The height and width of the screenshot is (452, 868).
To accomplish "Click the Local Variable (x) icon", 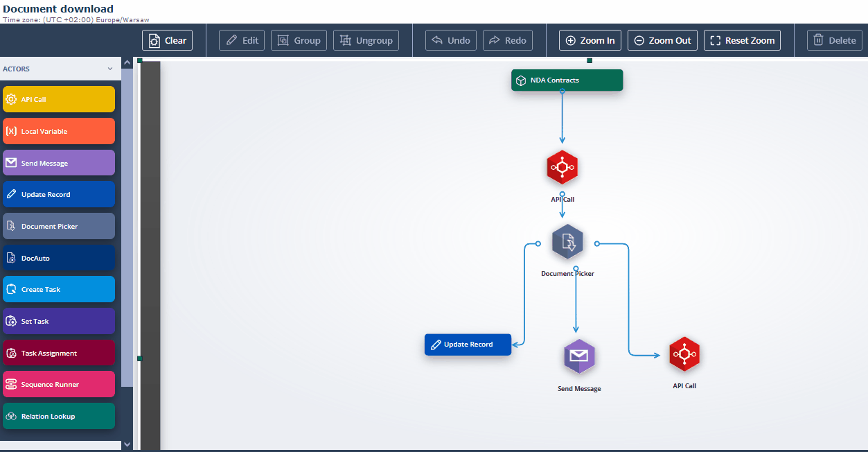I will (x=11, y=131).
